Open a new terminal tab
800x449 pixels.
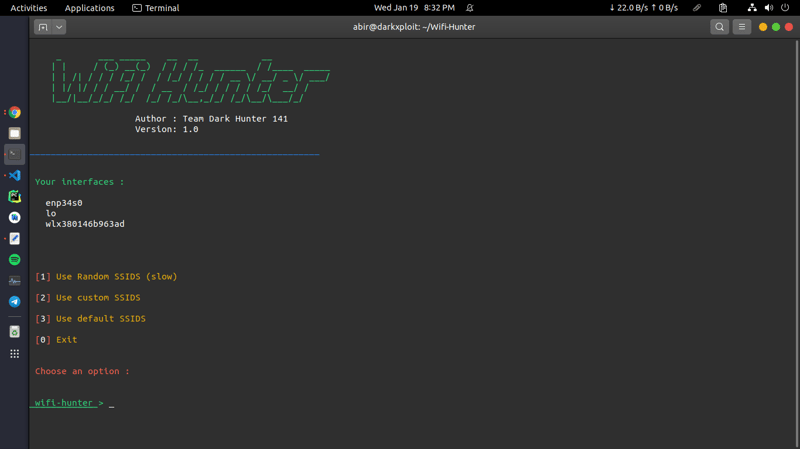(x=43, y=27)
